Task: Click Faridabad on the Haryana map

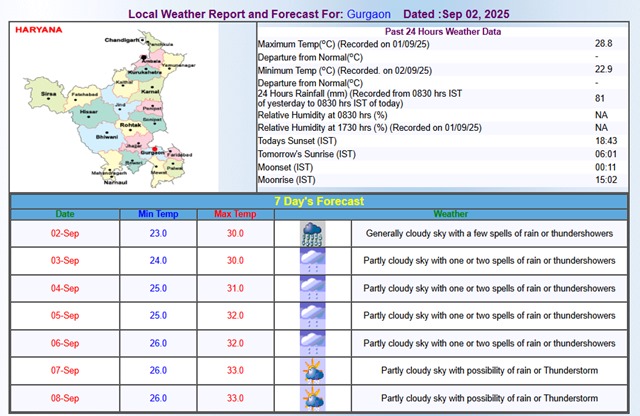Action: (179, 155)
